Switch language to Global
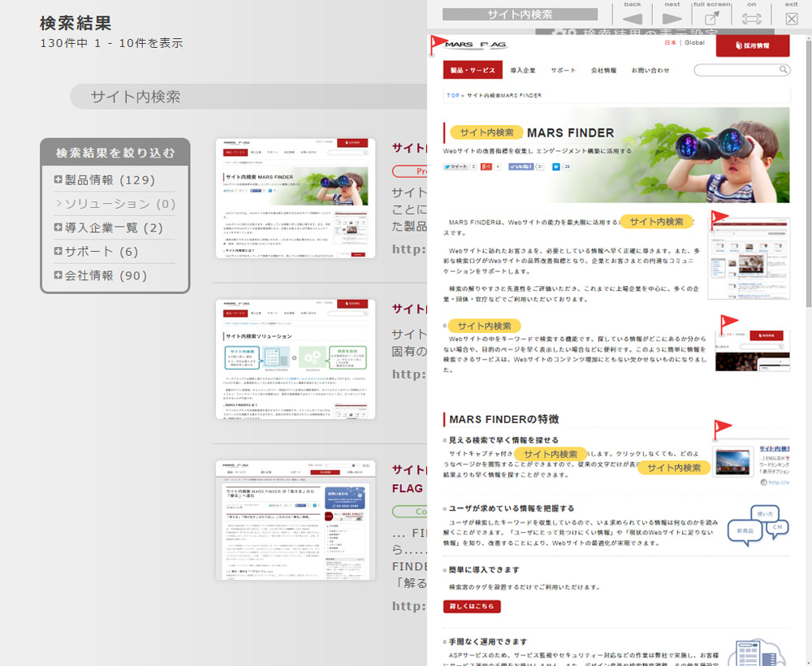Viewport: 812px width, 666px height. coord(694,43)
